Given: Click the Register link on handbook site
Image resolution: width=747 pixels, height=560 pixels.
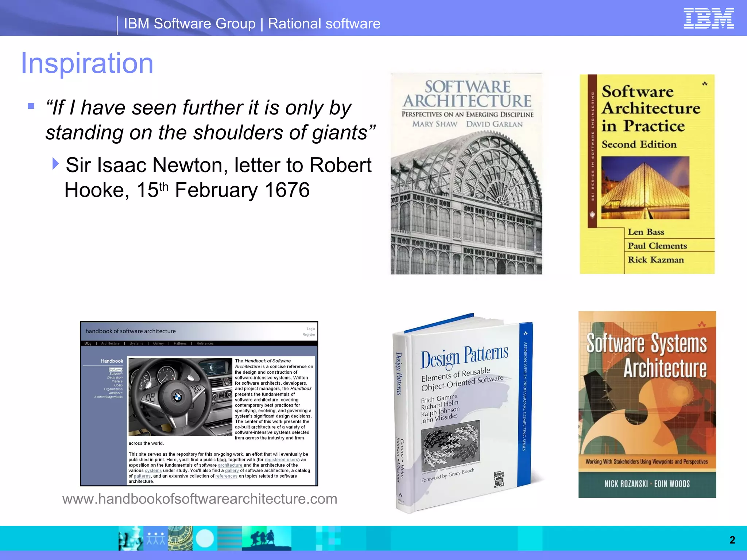Looking at the screenshot, I should (309, 335).
